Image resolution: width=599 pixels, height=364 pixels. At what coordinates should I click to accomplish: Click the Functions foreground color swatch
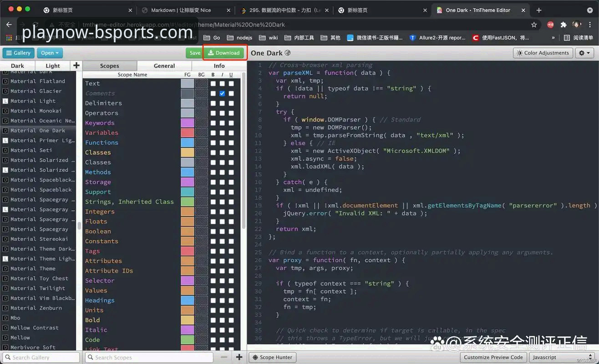coord(187,142)
